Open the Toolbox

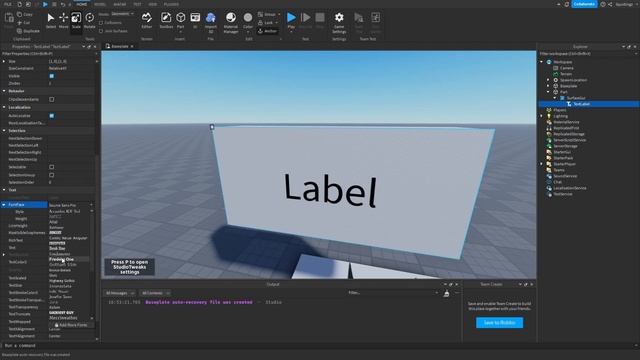[x=166, y=20]
